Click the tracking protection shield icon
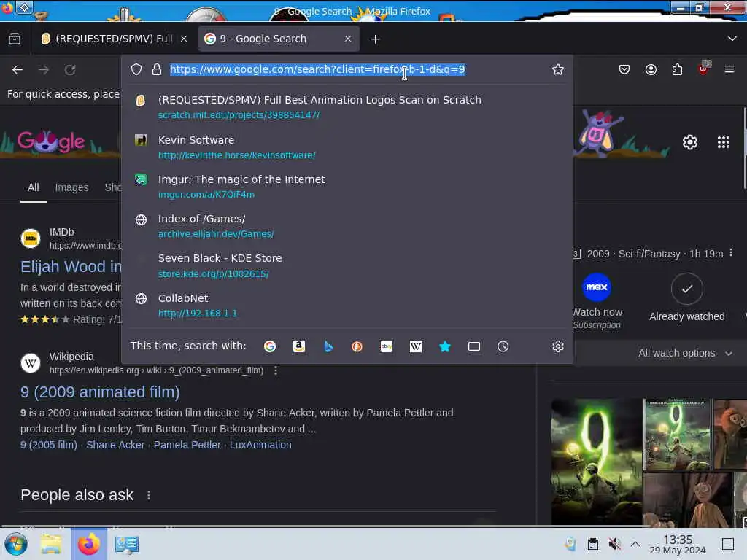Screen dimensions: 747x560 point(136,69)
